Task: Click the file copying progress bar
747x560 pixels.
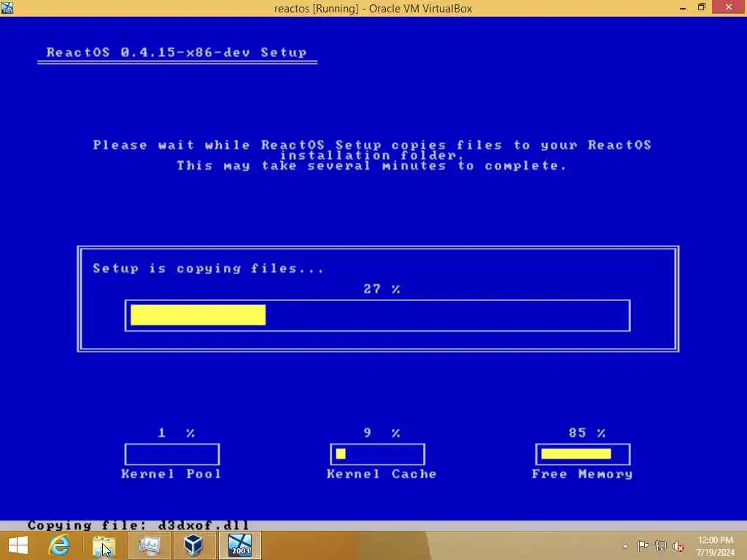Action: coord(377,315)
